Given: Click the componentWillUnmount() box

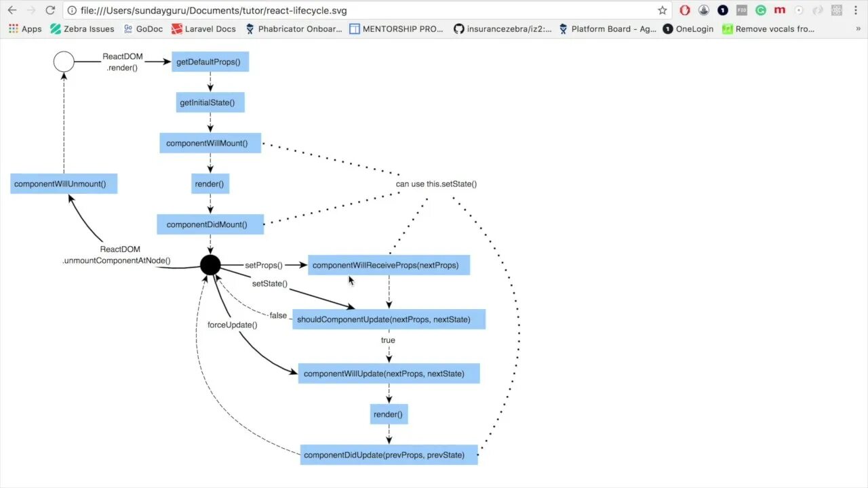Looking at the screenshot, I should (64, 184).
